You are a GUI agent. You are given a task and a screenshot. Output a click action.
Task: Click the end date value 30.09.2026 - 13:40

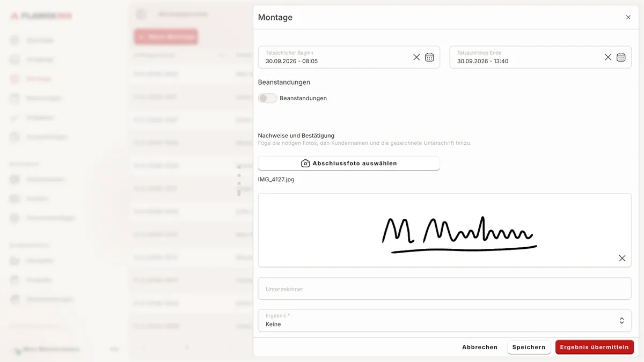pos(482,61)
